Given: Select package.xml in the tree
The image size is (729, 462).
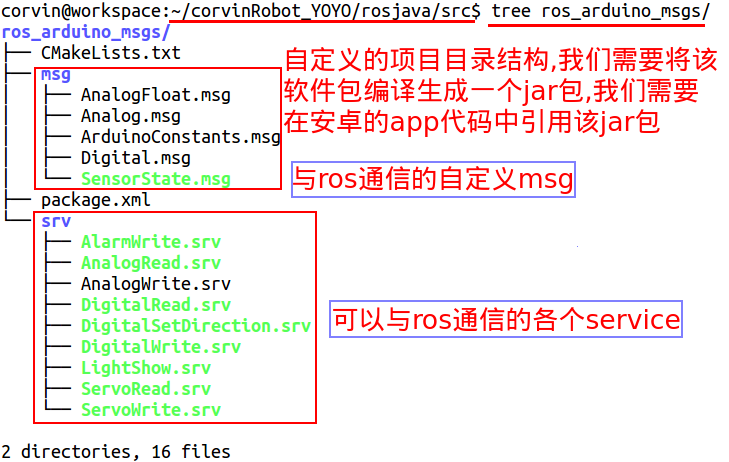Looking at the screenshot, I should pyautogui.click(x=96, y=200).
